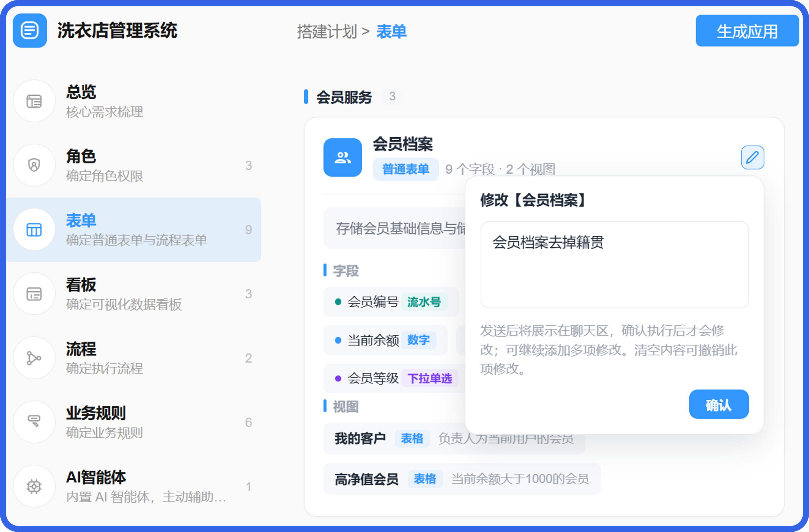Open the AI智能体 section
Image resolution: width=809 pixels, height=532 pixels.
pos(134,486)
